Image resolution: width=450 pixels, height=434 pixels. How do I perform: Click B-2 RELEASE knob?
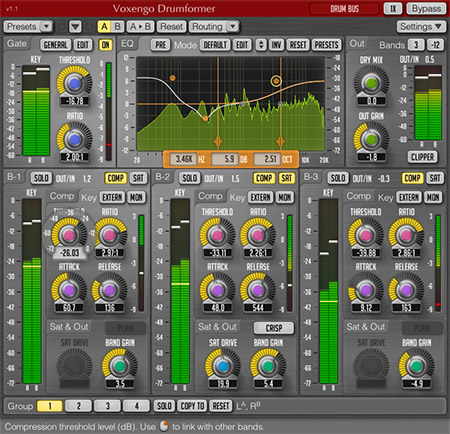click(258, 290)
